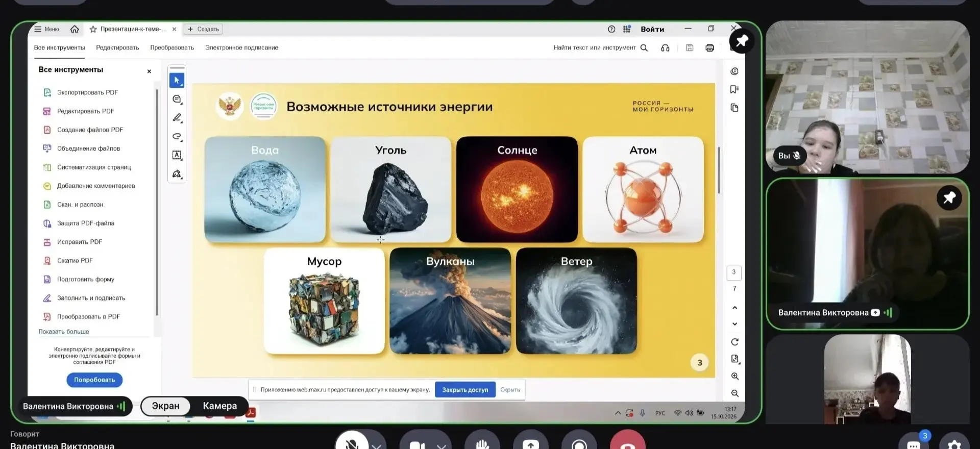Activate the add text box tool
Viewport: 980px width, 449px height.
coord(177,155)
